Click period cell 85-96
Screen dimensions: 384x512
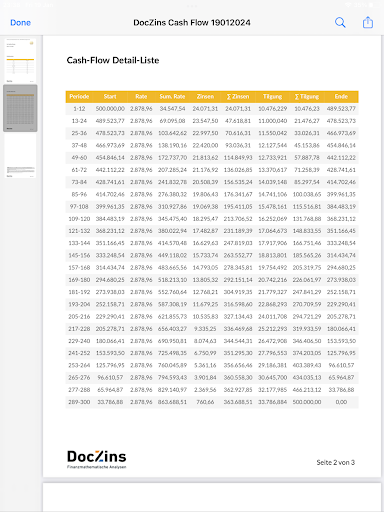(79, 195)
